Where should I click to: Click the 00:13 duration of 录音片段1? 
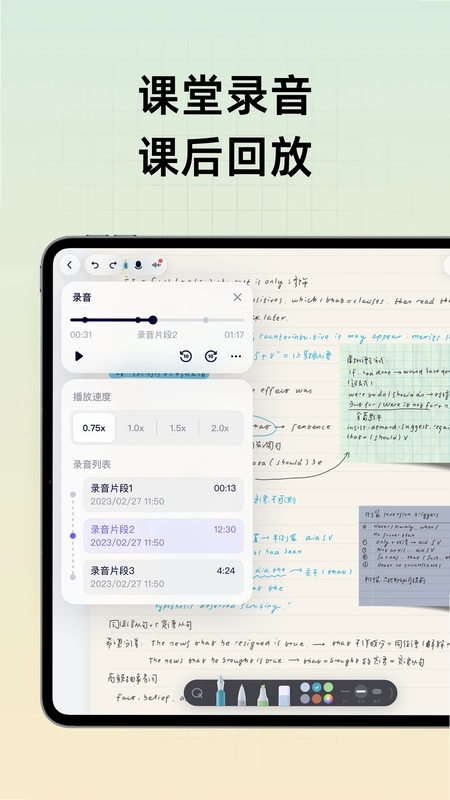click(225, 488)
